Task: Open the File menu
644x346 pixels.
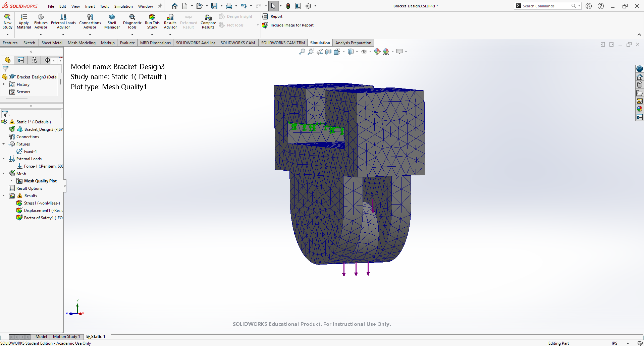Action: pyautogui.click(x=51, y=6)
